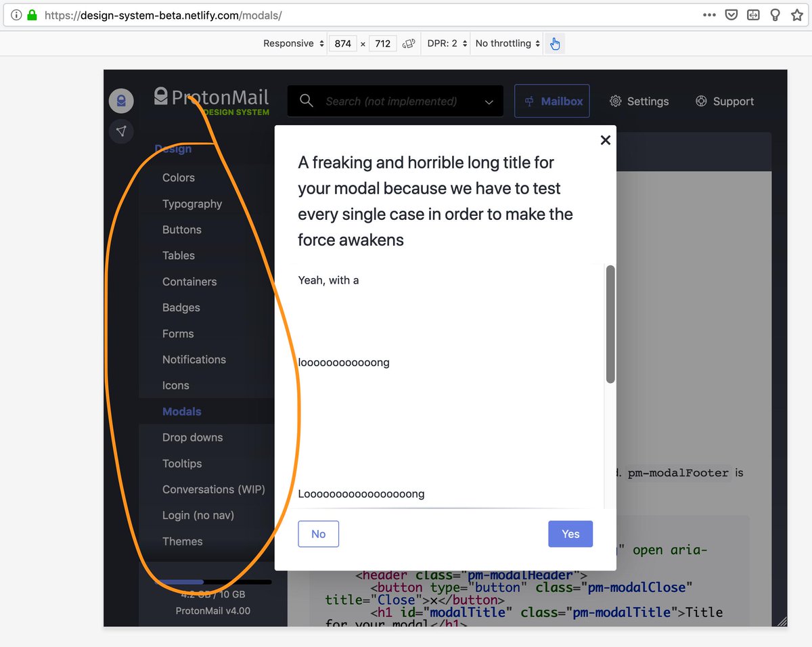Rotate viewport with the orientation icon
812x647 pixels.
[409, 43]
